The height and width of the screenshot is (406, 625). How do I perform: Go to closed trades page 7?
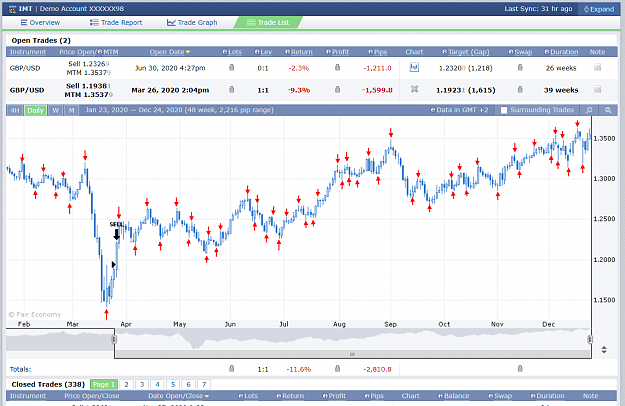[204, 384]
